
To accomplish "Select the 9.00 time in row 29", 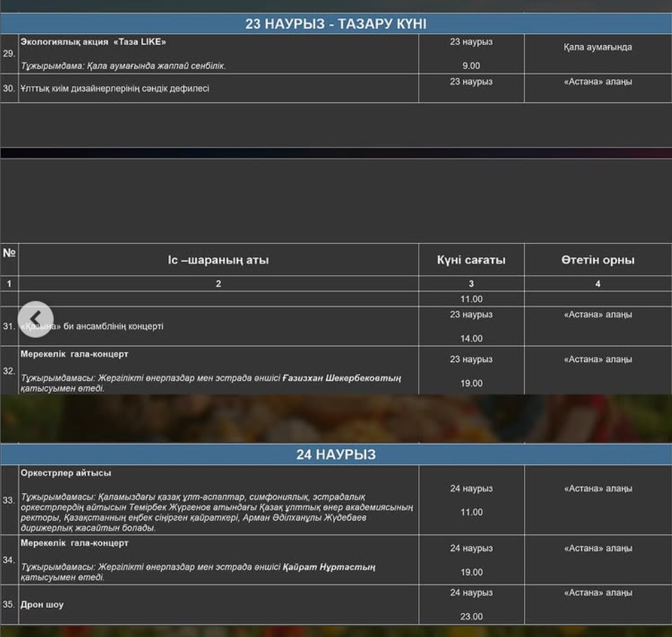I will point(471,66).
